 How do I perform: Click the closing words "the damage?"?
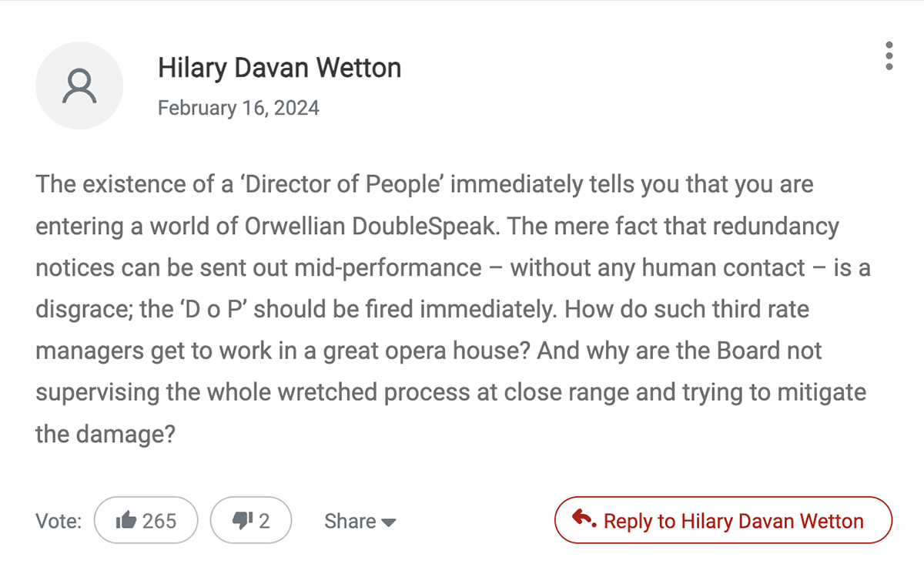(x=105, y=434)
